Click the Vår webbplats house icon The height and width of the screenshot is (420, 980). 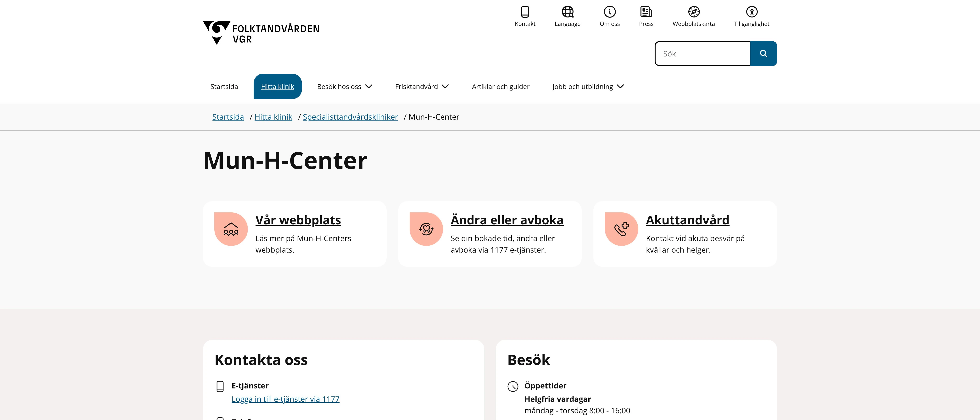(231, 229)
